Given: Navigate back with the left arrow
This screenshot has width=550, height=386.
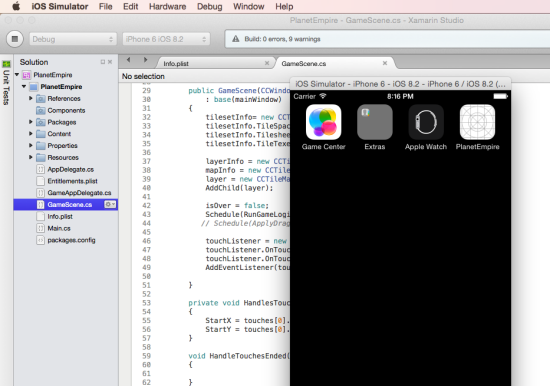Looking at the screenshot, I should 128,60.
